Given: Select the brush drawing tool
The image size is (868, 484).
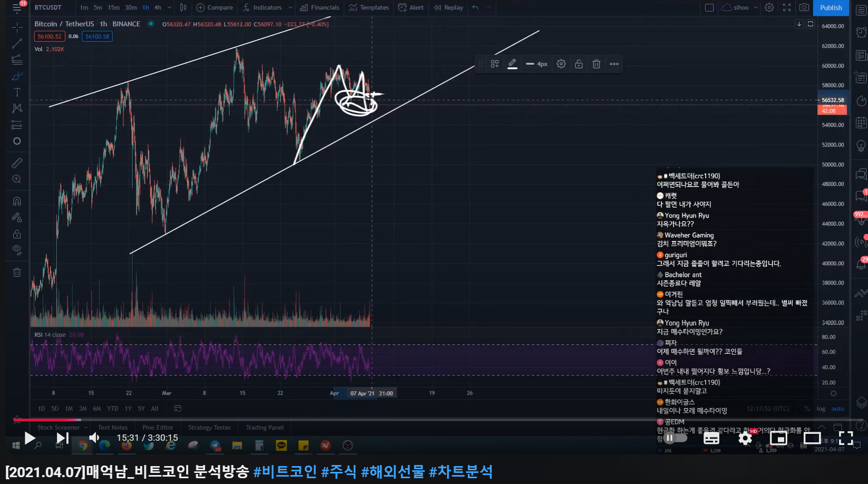Looking at the screenshot, I should click(17, 76).
